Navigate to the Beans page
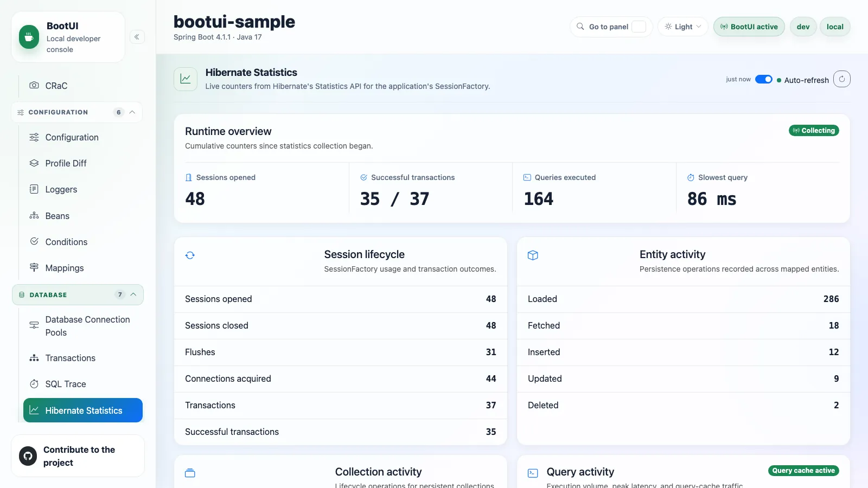The width and height of the screenshot is (868, 488). (x=83, y=216)
